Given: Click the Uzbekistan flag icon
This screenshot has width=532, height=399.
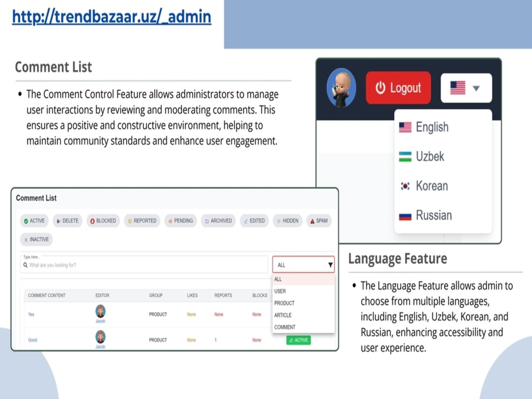Looking at the screenshot, I should 405,157.
